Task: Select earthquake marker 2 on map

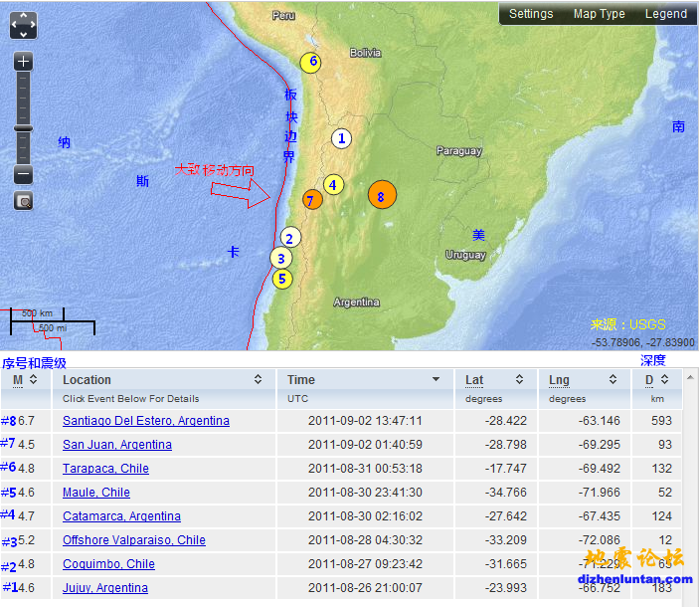Action: [290, 238]
